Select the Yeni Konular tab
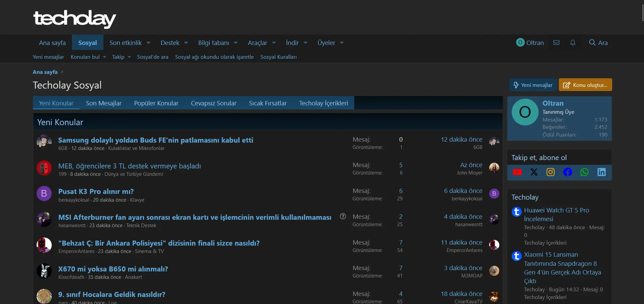 [x=56, y=103]
